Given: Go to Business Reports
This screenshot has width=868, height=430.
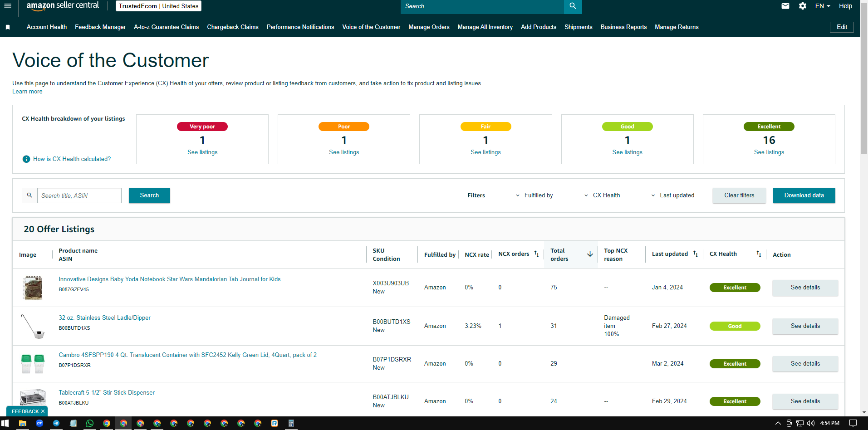Looking at the screenshot, I should point(623,27).
